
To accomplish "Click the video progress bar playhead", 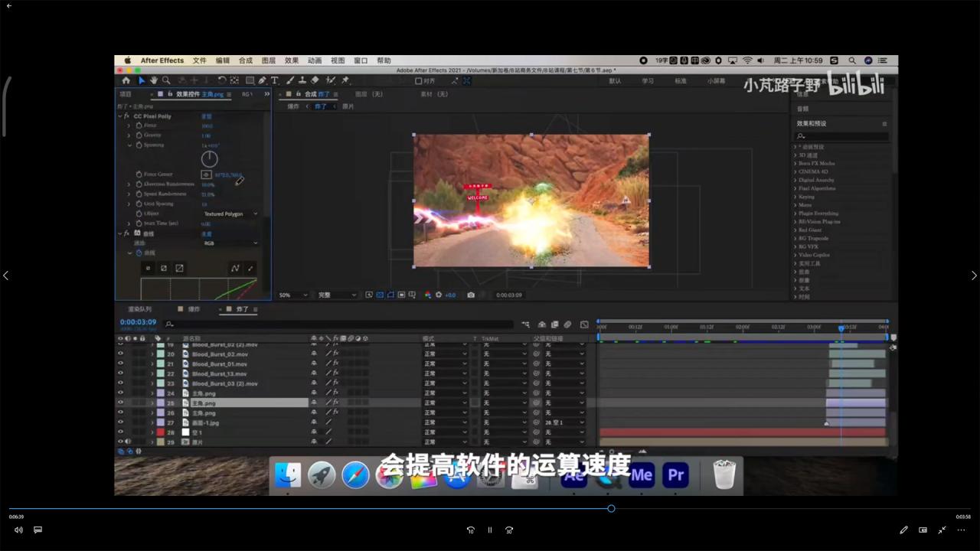I will 611,508.
